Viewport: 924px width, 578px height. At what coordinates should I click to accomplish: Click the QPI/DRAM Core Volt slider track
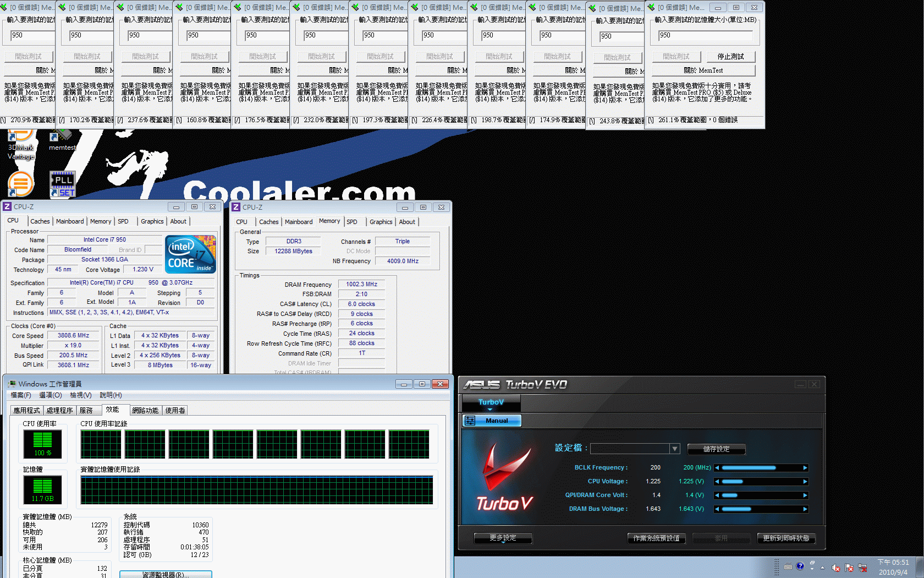(x=761, y=495)
